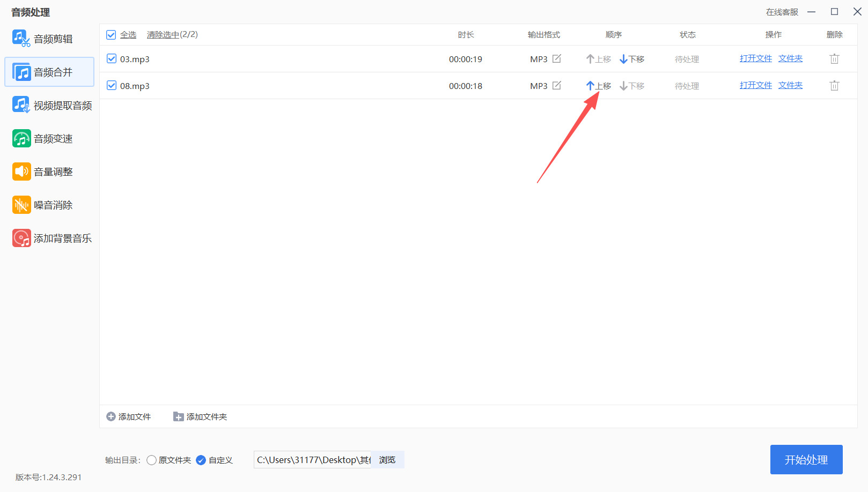This screenshot has width=868, height=492.
Task: Delete 08.mp3 with trash icon
Action: click(x=834, y=86)
